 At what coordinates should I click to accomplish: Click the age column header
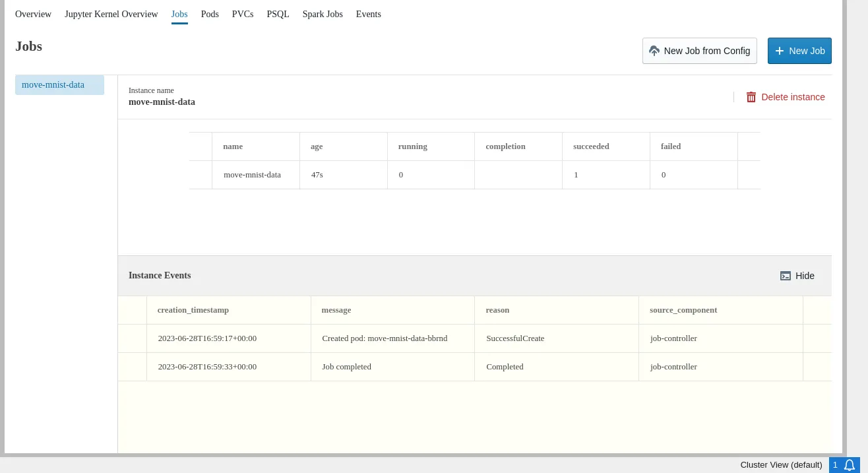point(344,146)
